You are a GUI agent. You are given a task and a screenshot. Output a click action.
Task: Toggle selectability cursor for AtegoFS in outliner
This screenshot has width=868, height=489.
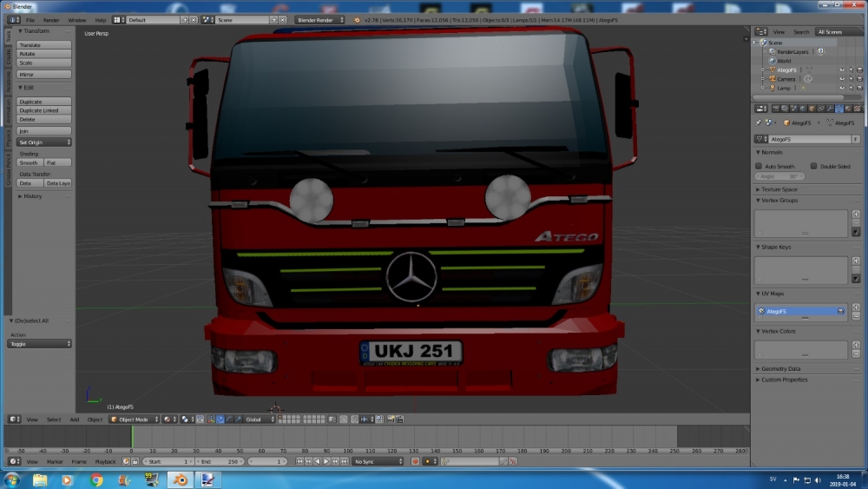click(x=851, y=69)
